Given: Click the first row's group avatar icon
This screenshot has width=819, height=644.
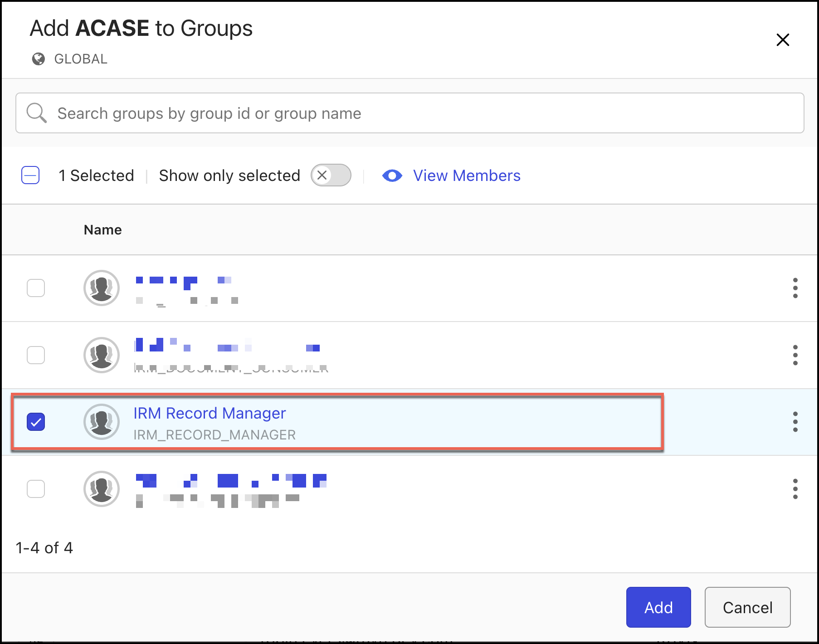Looking at the screenshot, I should click(x=102, y=288).
